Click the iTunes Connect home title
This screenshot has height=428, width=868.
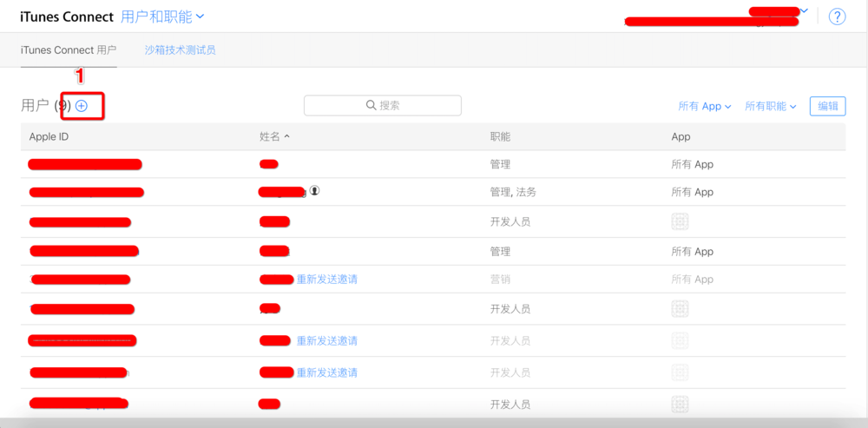67,16
